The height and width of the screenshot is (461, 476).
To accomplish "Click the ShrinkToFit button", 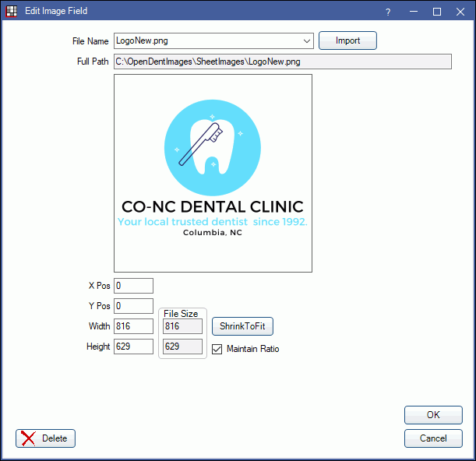I will [x=242, y=326].
